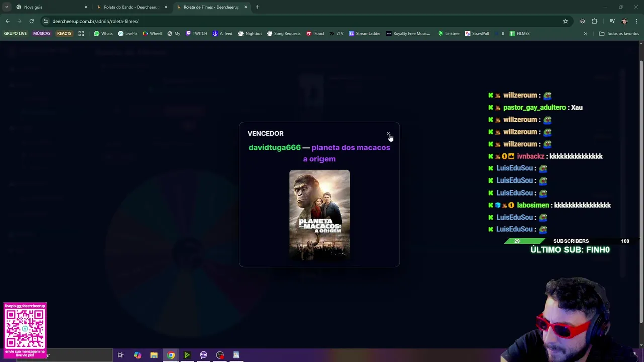Select the Roleta de Filmes tab
The width and height of the screenshot is (644, 362).
[x=210, y=7]
